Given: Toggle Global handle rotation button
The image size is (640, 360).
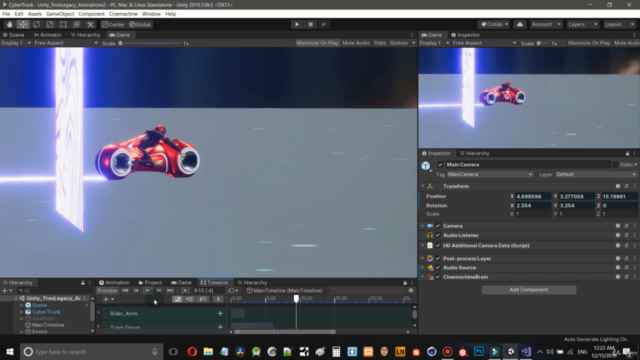Looking at the screenshot, I should [140, 24].
